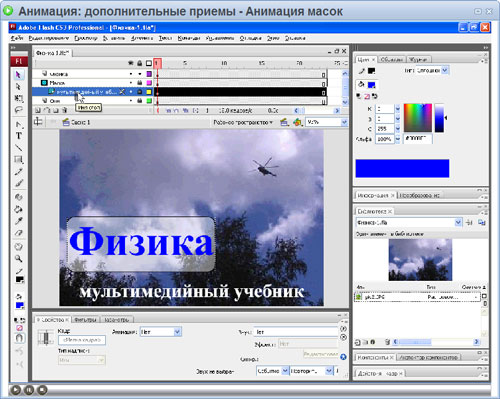
Task: Pick the Free Transform tool
Action: click(x=18, y=98)
